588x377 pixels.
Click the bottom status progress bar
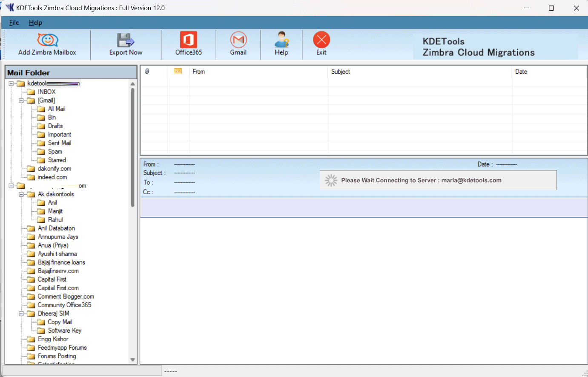pyautogui.click(x=81, y=370)
